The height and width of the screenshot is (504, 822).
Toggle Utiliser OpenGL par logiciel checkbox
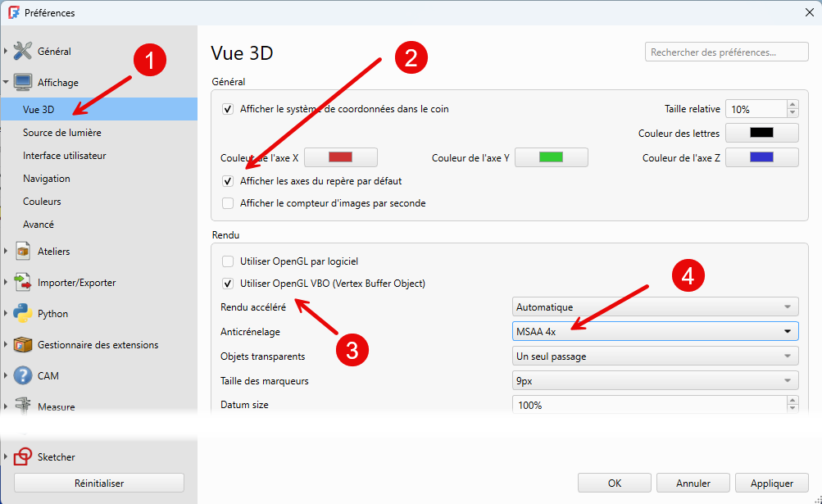coord(228,261)
